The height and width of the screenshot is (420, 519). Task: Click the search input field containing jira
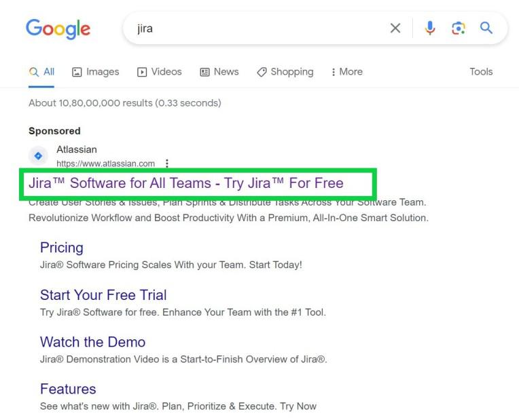coord(258,28)
